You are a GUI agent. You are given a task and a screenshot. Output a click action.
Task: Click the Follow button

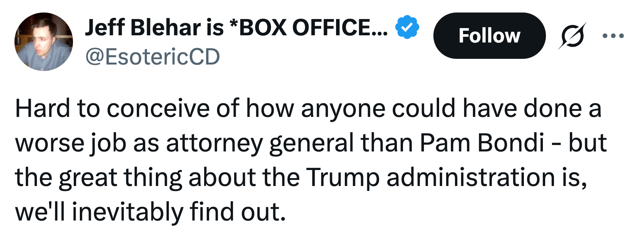tap(489, 36)
